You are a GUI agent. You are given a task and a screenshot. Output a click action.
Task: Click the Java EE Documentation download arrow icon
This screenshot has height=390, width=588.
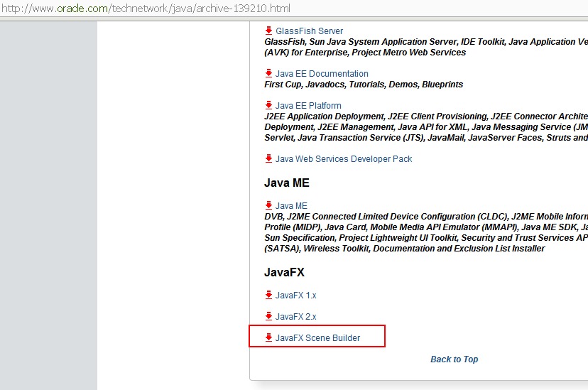click(x=268, y=73)
